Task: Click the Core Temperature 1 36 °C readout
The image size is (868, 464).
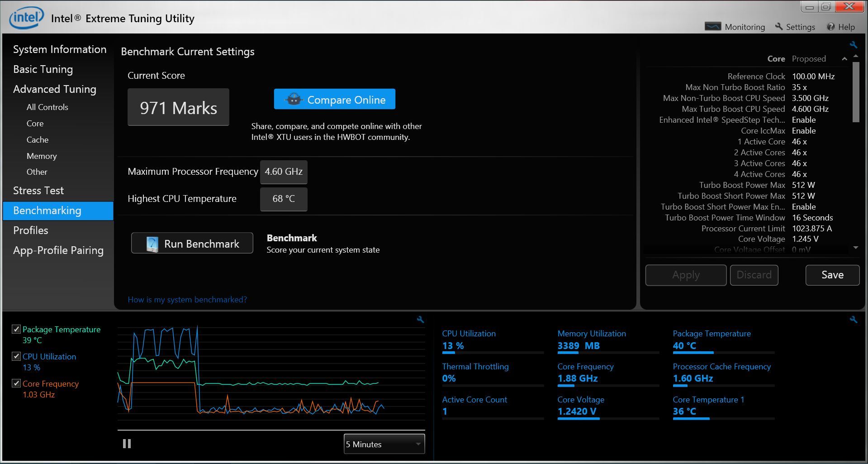Action: click(684, 411)
